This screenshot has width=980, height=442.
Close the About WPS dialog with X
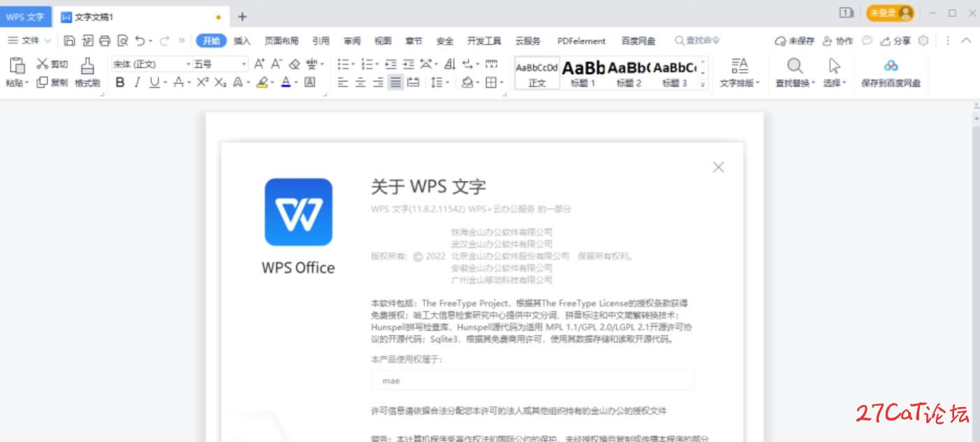[718, 167]
